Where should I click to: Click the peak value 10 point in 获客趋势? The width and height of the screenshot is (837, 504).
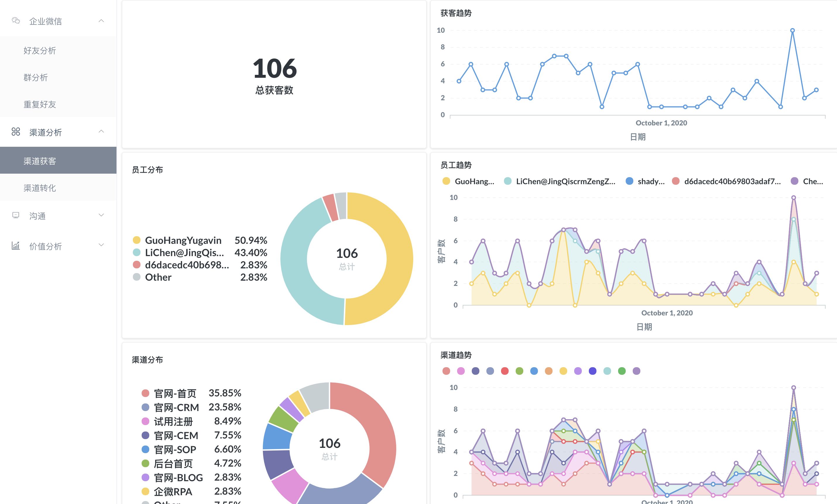tap(792, 30)
